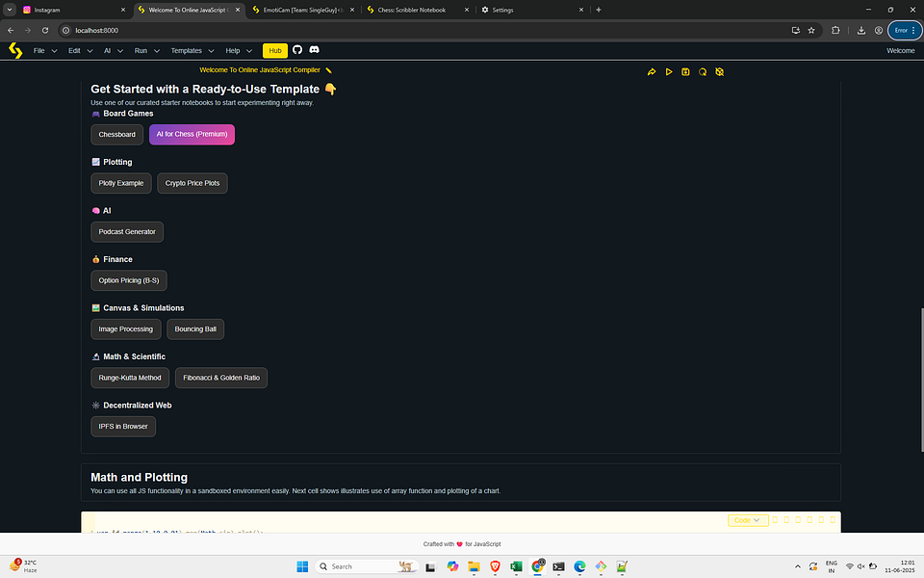Click the crossed-out sandbox box icon
Screen dimensions: 924x578
[720, 72]
